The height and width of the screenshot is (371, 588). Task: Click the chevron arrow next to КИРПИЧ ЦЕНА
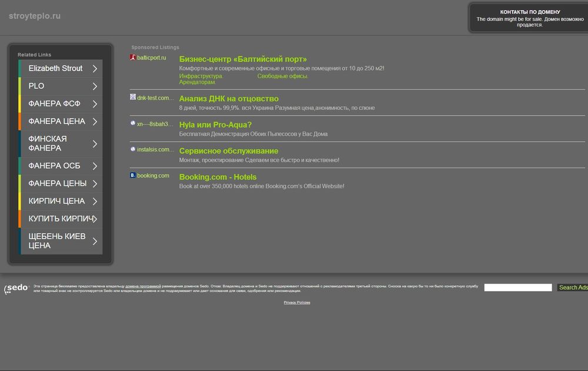click(x=95, y=201)
